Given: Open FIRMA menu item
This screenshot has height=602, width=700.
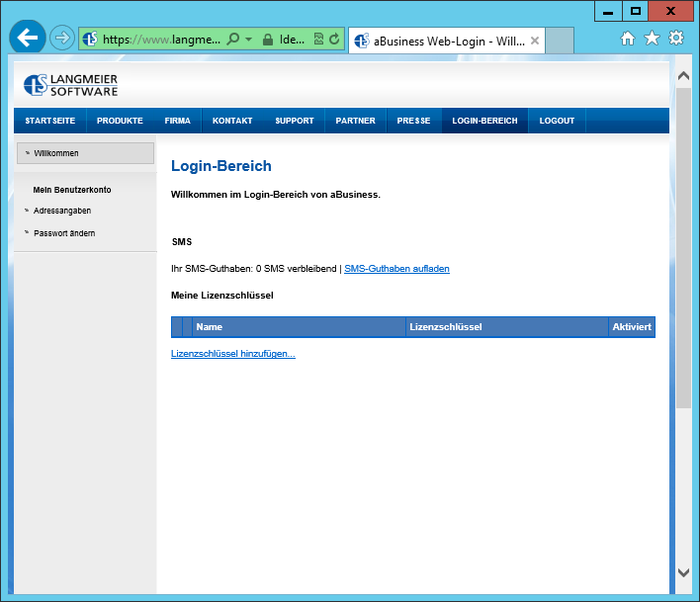Looking at the screenshot, I should tap(177, 121).
